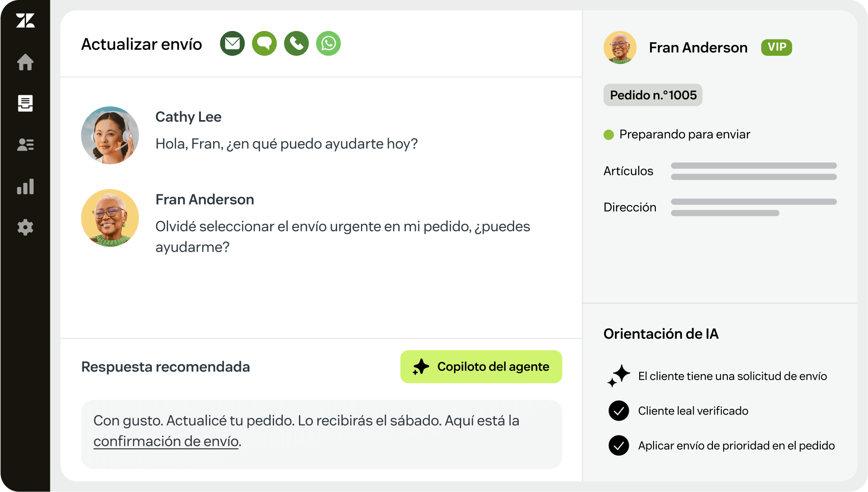Open the Home view in the sidebar
This screenshot has width=868, height=492.
pyautogui.click(x=25, y=62)
